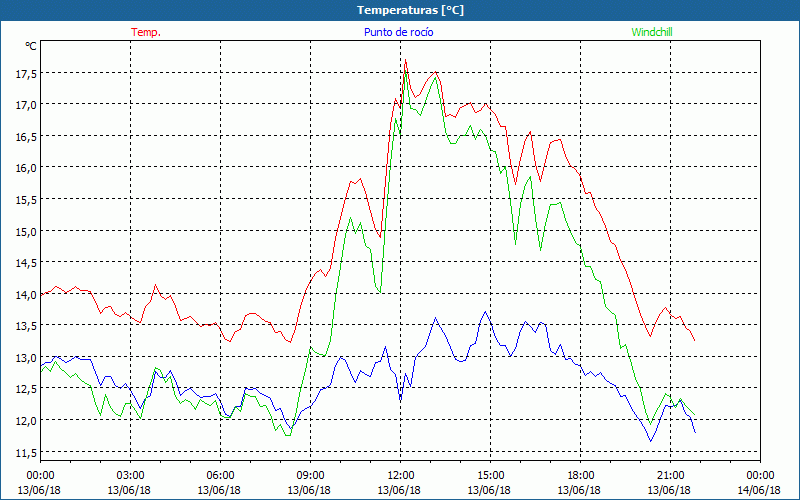Click the 12:00 time axis label
800x500 pixels.
click(400, 476)
